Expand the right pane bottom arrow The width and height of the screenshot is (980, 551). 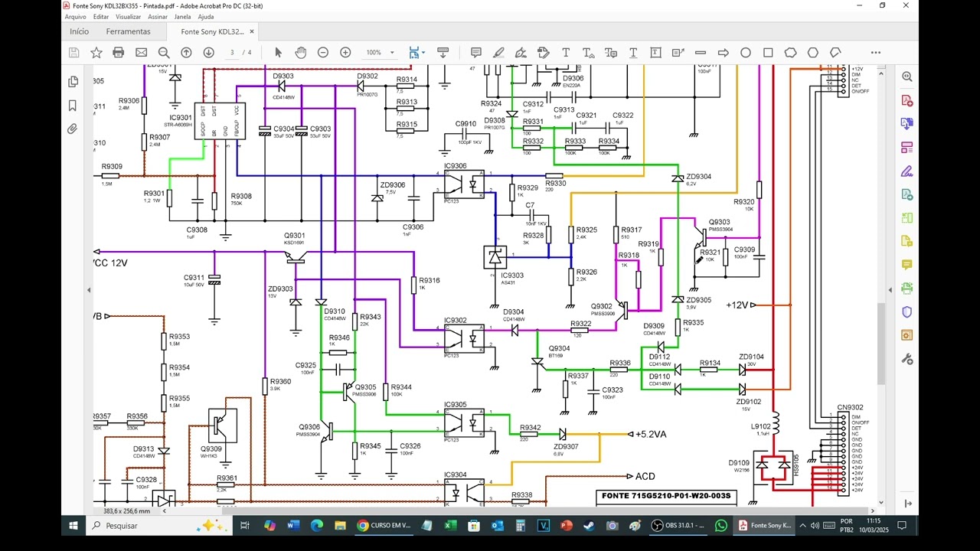pyautogui.click(x=907, y=504)
